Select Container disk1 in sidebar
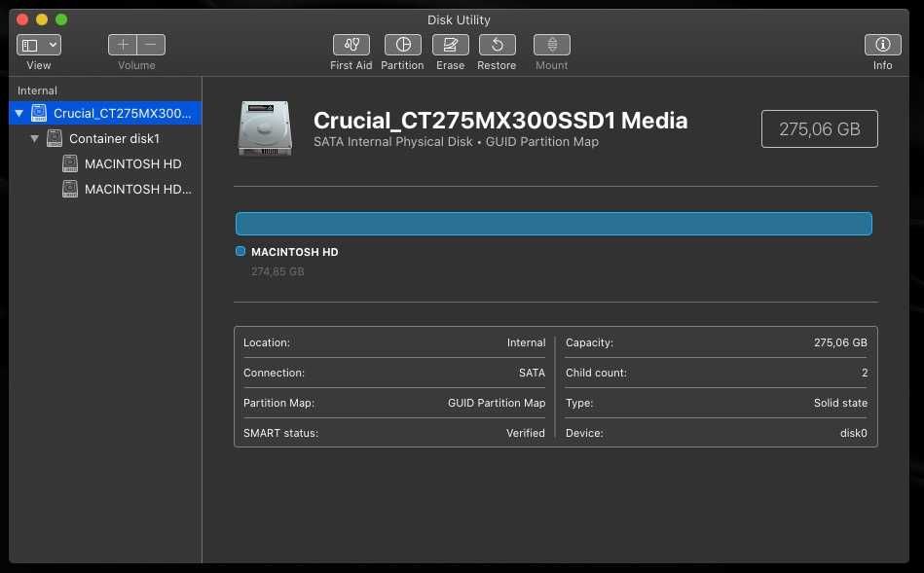924x573 pixels. [x=105, y=138]
